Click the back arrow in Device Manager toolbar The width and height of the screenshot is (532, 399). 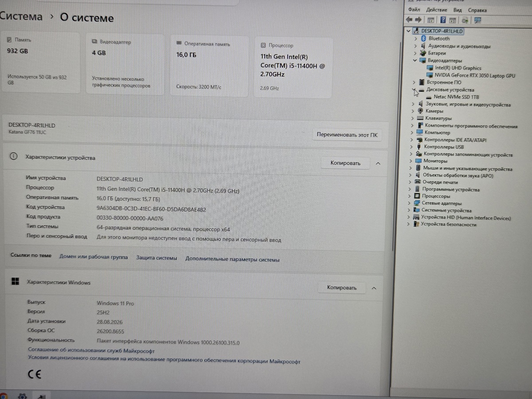pyautogui.click(x=409, y=20)
